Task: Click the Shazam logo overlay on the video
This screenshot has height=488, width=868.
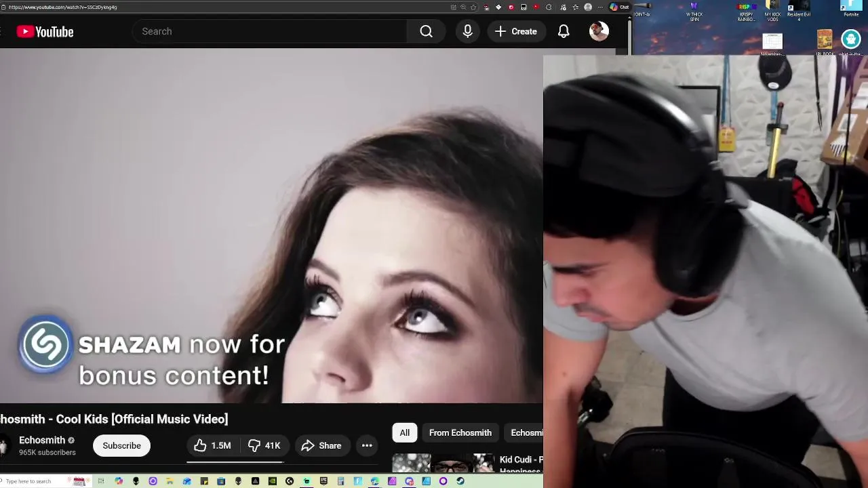Action: [x=45, y=344]
